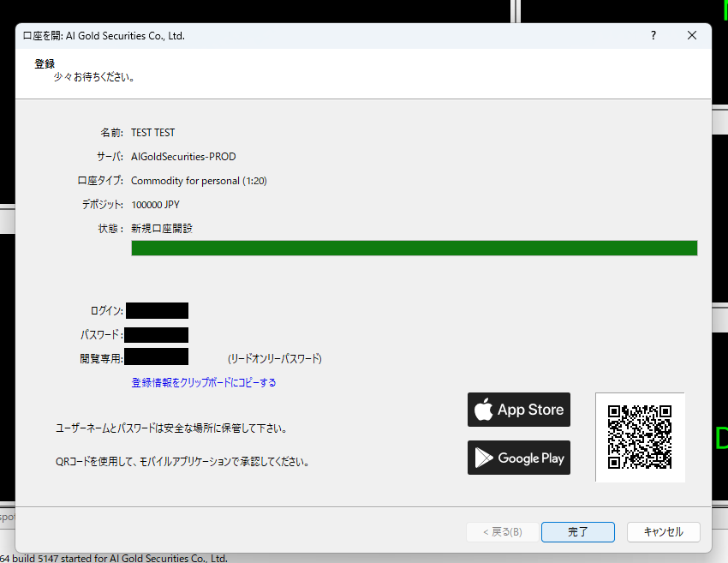Copy registration info via 登録情報をクリップボードにコピーする link

click(x=204, y=382)
